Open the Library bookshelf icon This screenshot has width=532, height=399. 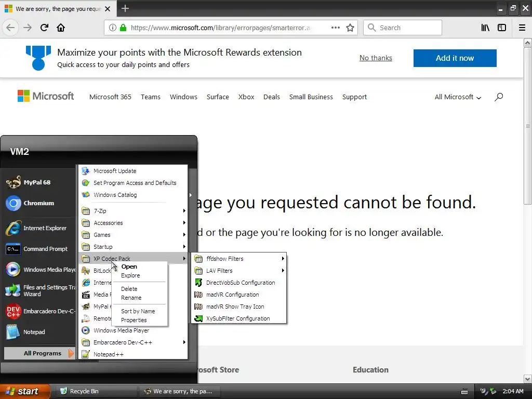click(x=485, y=28)
